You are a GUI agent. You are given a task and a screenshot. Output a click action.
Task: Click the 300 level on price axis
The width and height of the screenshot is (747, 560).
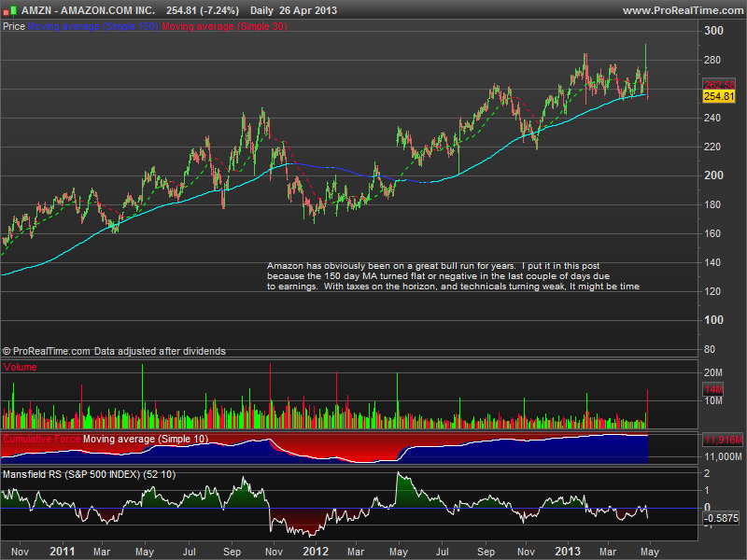pos(714,32)
